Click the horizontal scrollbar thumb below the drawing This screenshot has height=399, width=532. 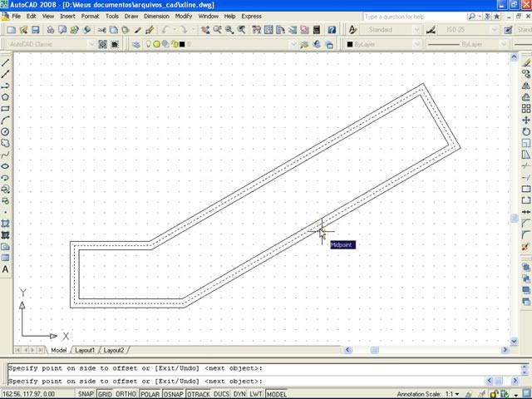pyautogui.click(x=374, y=350)
